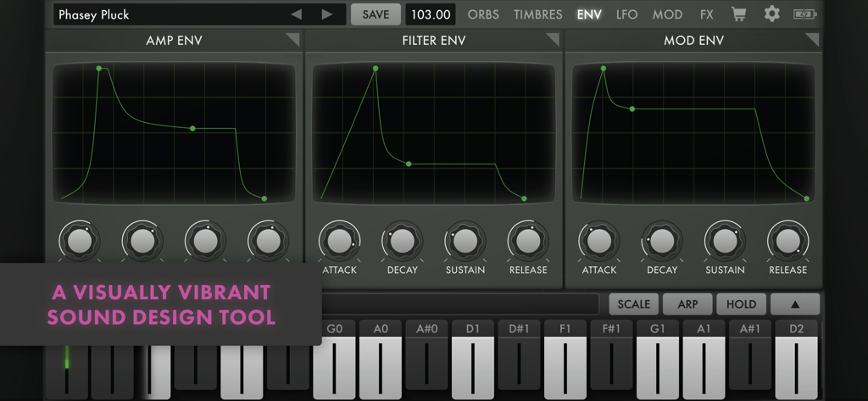The width and height of the screenshot is (868, 401).
Task: Play the A#0 key
Action: pyautogui.click(x=427, y=354)
